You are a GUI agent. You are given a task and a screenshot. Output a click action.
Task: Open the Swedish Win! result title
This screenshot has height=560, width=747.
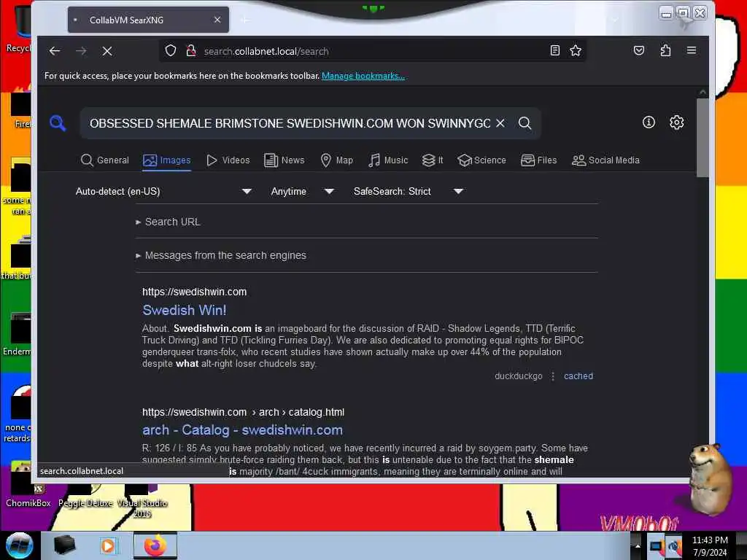185,310
